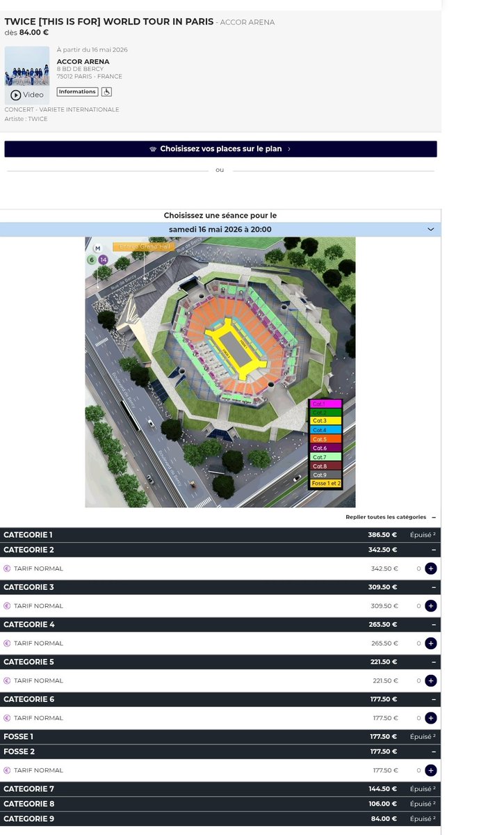The height and width of the screenshot is (835, 504).
Task: Click the FOSSE 1 sold-out header
Action: (x=220, y=736)
